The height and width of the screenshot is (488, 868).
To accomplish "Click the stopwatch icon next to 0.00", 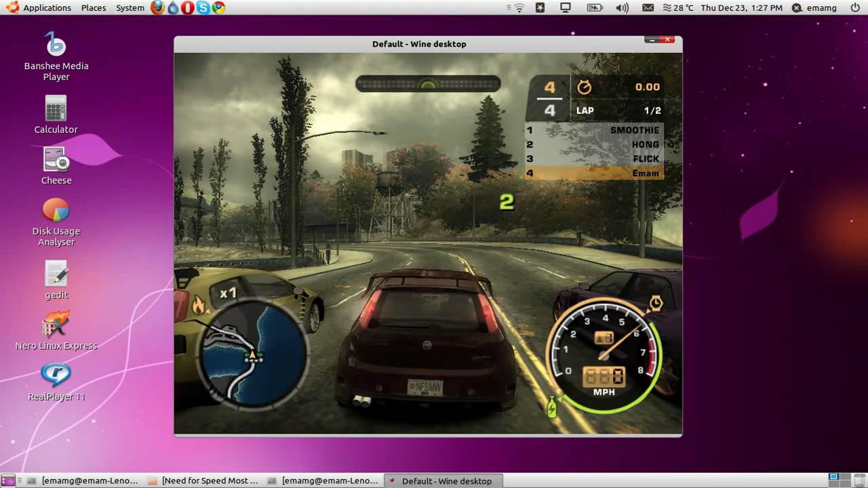I will (584, 87).
